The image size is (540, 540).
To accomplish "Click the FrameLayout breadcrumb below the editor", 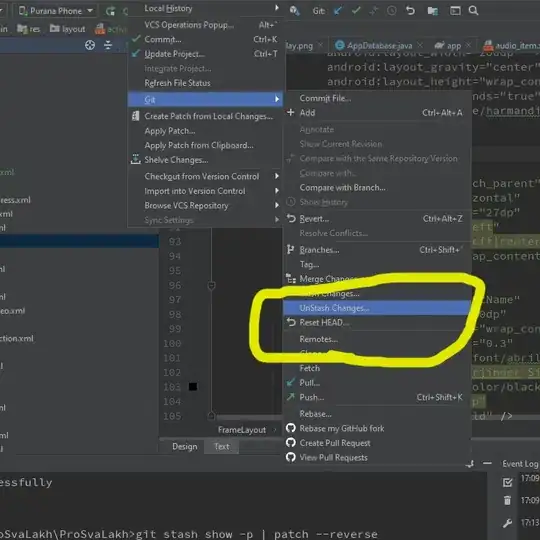I will tap(242, 430).
